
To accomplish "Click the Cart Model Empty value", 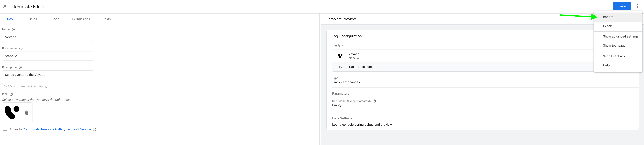I will point(337,105).
